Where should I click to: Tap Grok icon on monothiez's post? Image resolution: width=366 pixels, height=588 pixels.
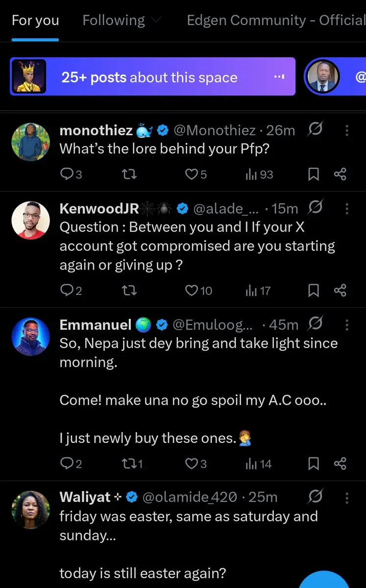316,130
